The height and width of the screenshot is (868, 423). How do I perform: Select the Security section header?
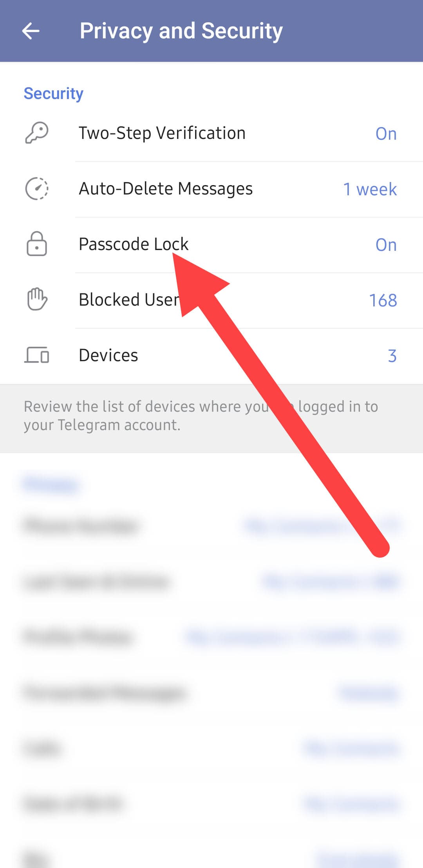53,93
